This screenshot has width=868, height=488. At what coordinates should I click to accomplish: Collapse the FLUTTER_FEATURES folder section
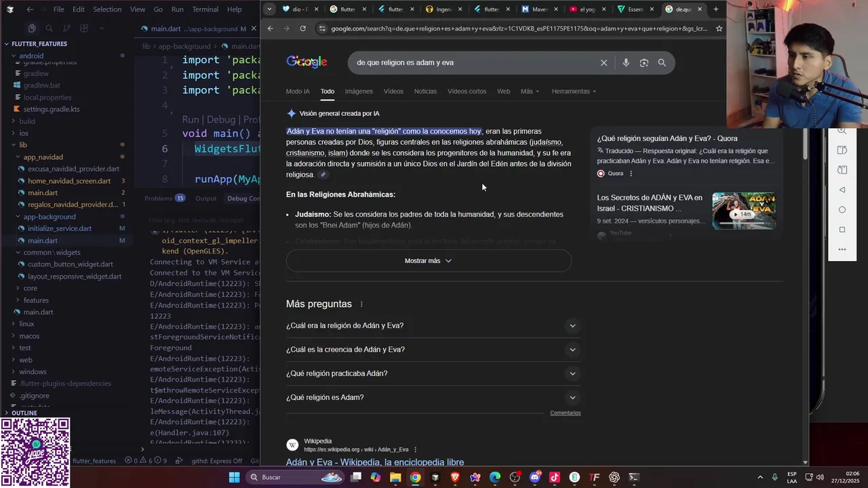pyautogui.click(x=39, y=44)
